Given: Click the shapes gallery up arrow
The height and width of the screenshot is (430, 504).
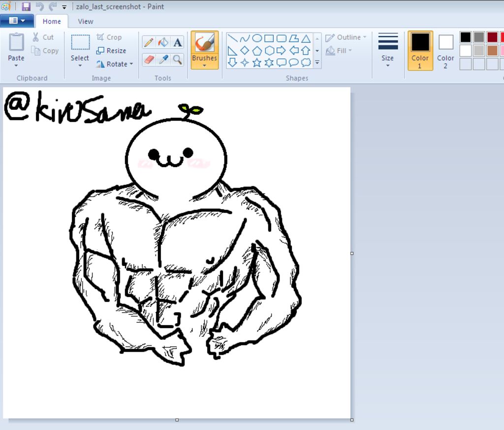Looking at the screenshot, I should pyautogui.click(x=317, y=38).
